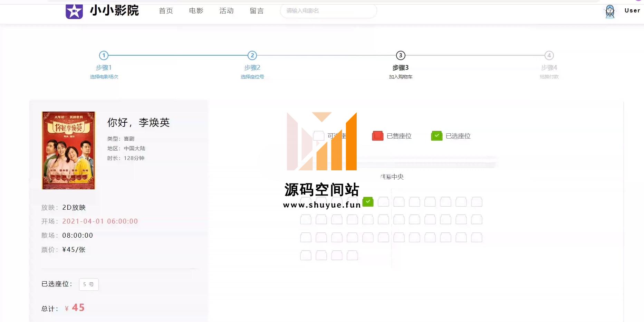Choose the third seat in the second row

click(x=337, y=219)
